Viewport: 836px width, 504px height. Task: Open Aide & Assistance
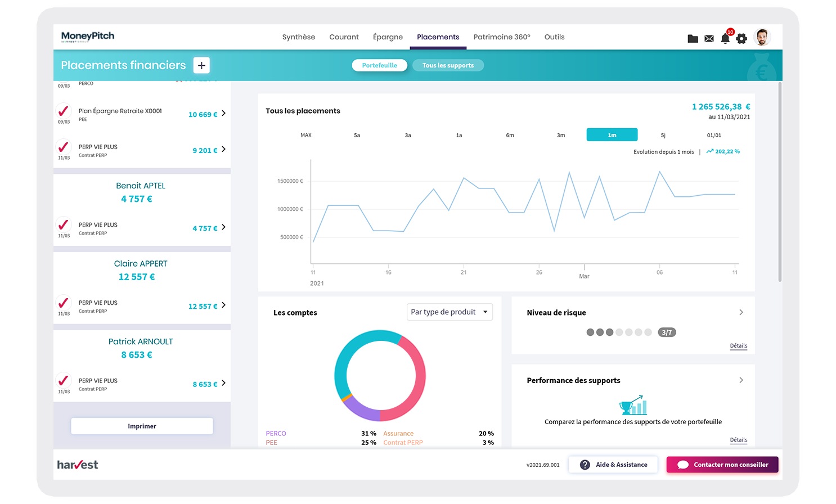coord(613,465)
